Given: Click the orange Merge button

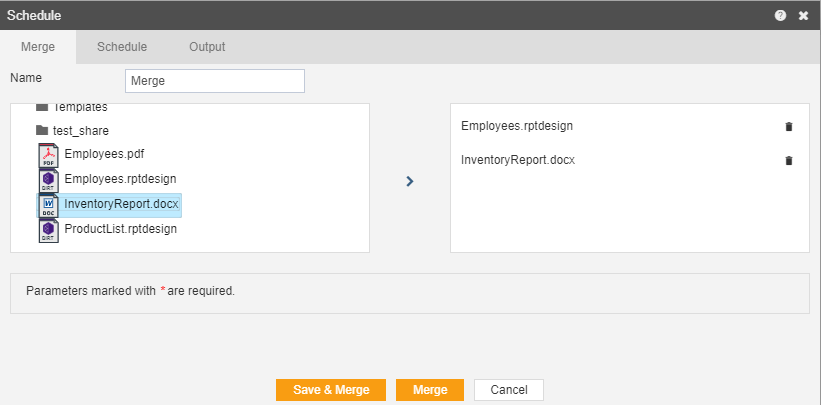Looking at the screenshot, I should [430, 390].
